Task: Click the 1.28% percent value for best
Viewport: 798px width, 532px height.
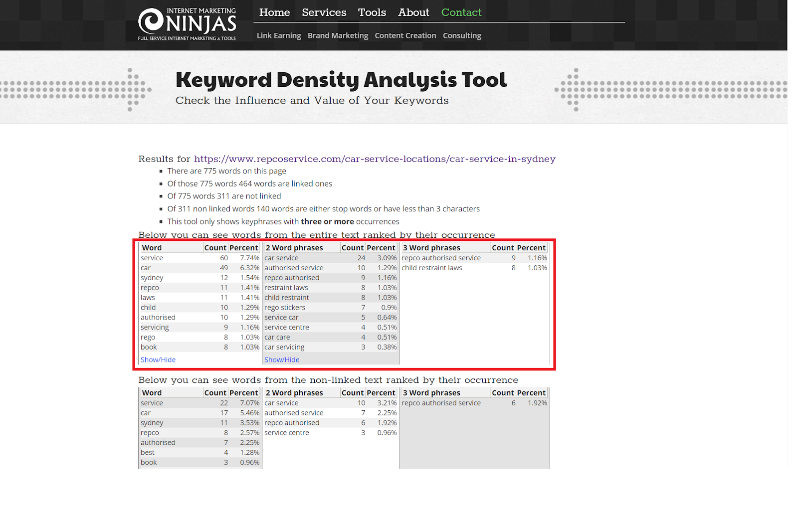Action: tap(249, 452)
